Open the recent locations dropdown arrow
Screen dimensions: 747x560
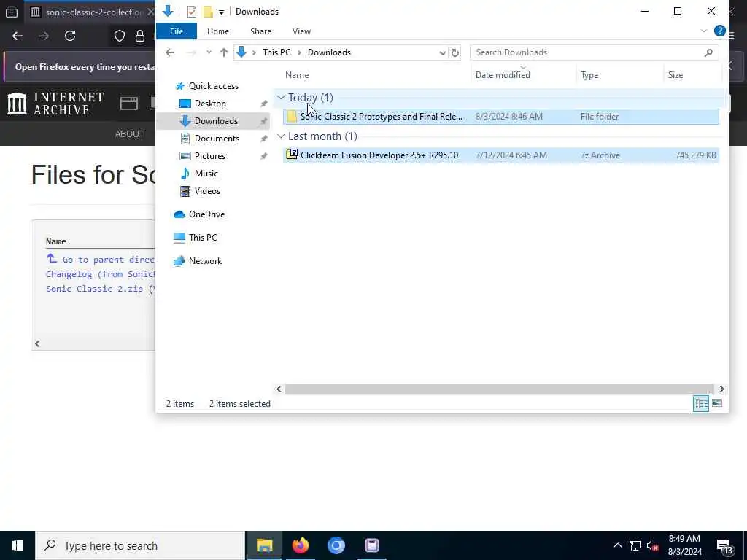209,52
